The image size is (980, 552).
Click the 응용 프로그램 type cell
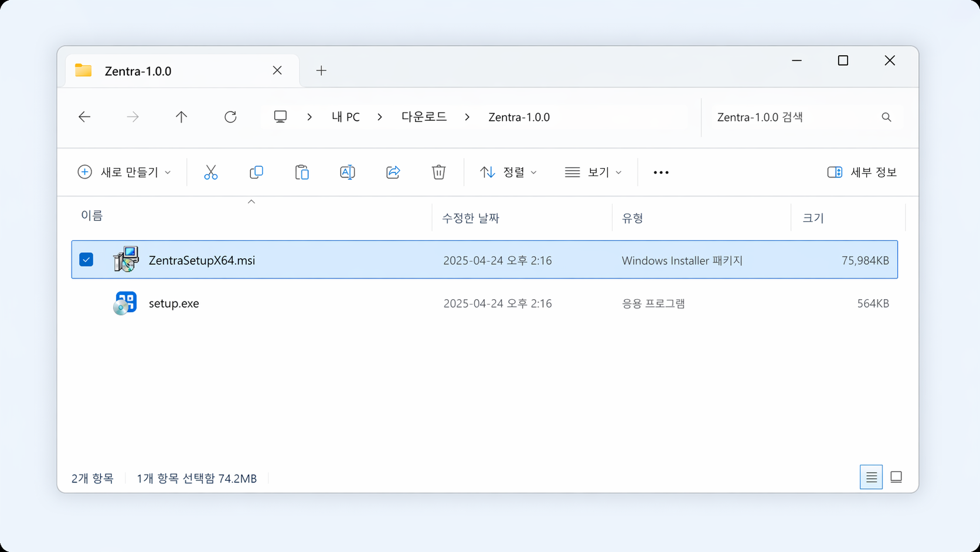[x=653, y=303]
